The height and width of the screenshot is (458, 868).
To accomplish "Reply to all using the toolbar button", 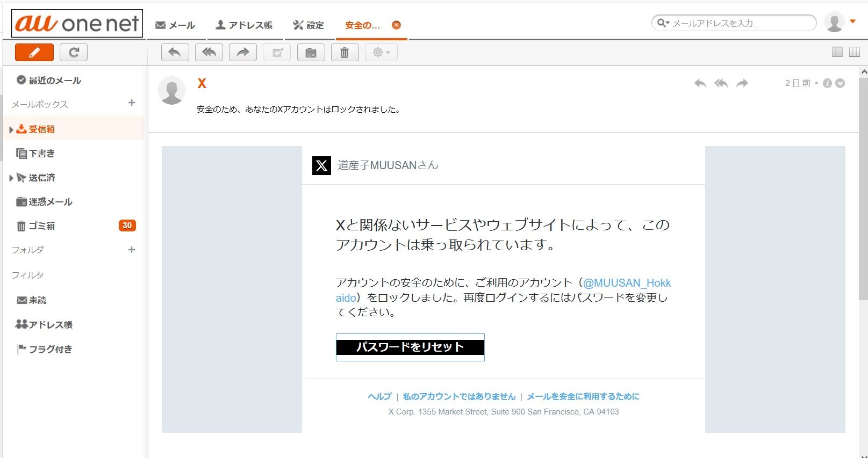I will point(209,53).
